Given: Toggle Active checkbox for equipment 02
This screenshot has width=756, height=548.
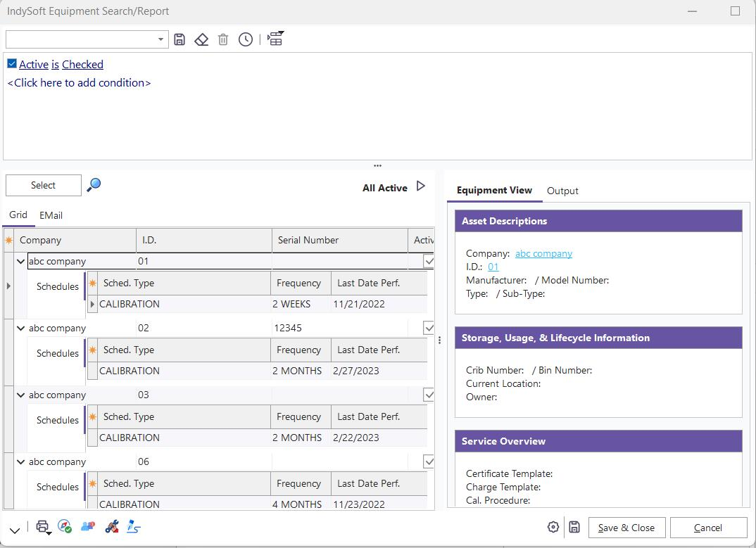Looking at the screenshot, I should (428, 328).
